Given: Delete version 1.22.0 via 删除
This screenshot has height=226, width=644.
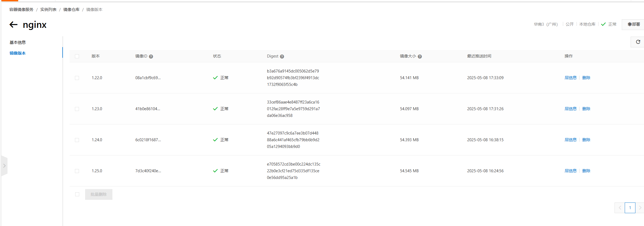Looking at the screenshot, I should tap(586, 78).
